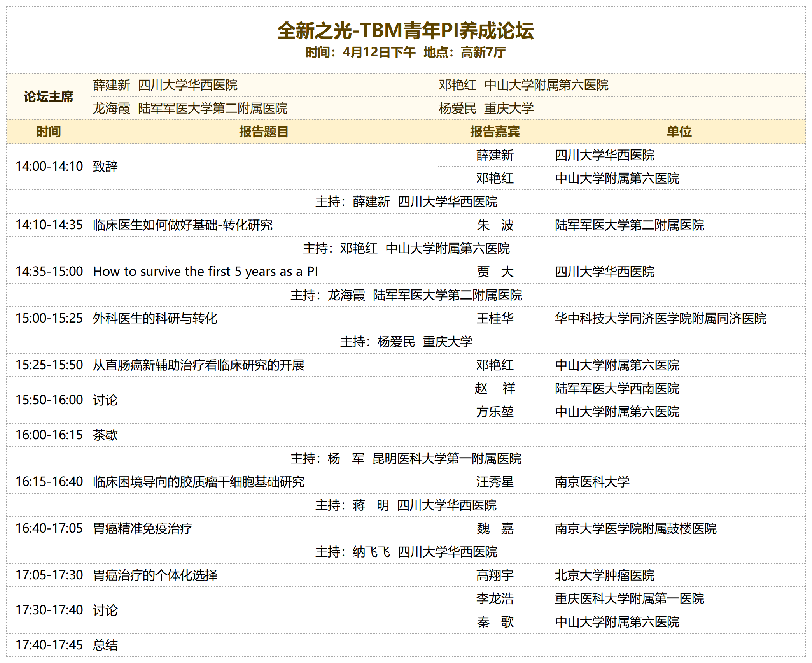This screenshot has height=663, width=812.
Task: Click discussant 赵 祥
Action: pos(495,388)
